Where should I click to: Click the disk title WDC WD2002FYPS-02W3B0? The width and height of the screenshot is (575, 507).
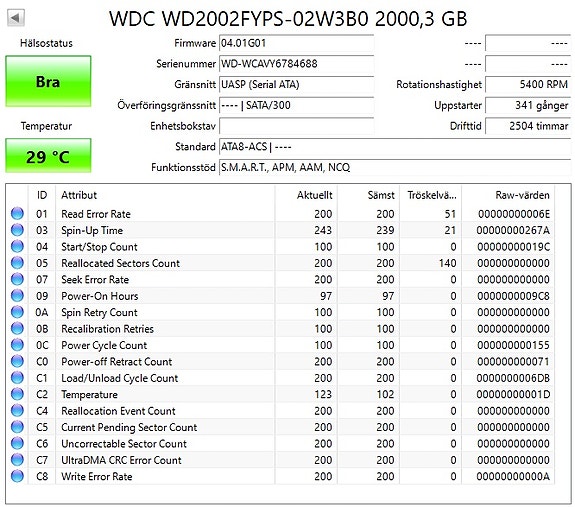coord(239,18)
